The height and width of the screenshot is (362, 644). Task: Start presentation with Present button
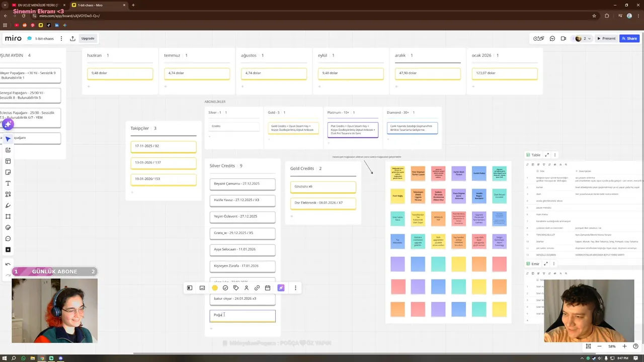(x=606, y=39)
